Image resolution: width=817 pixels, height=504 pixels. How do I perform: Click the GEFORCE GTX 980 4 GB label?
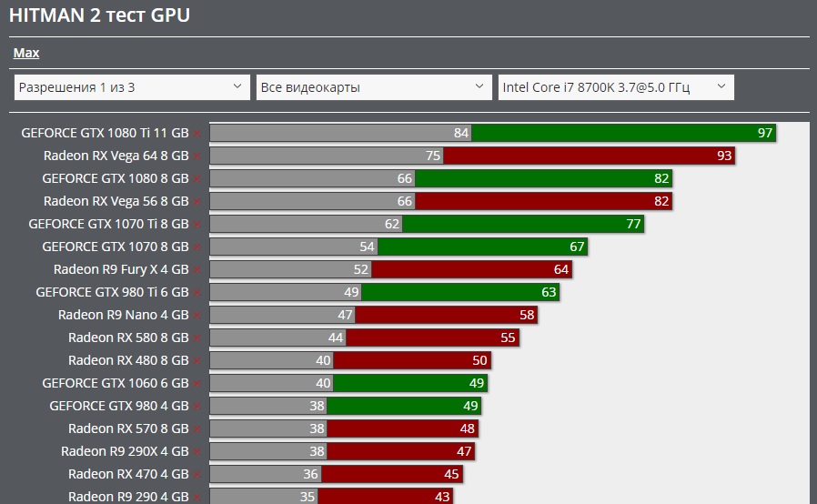point(119,406)
